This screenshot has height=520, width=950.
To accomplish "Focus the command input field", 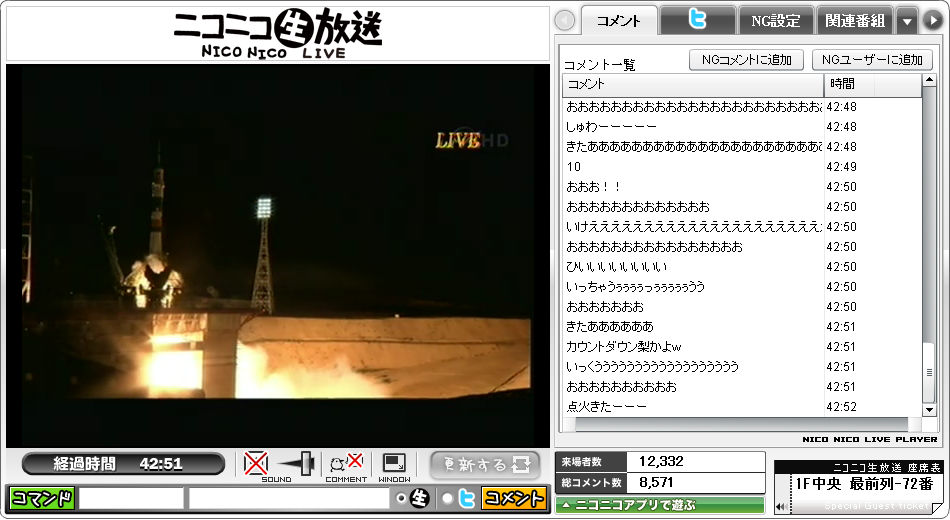I will click(x=131, y=498).
